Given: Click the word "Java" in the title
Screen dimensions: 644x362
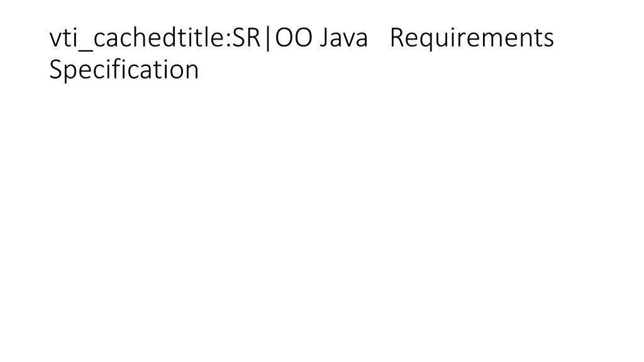Looking at the screenshot, I should (343, 39).
